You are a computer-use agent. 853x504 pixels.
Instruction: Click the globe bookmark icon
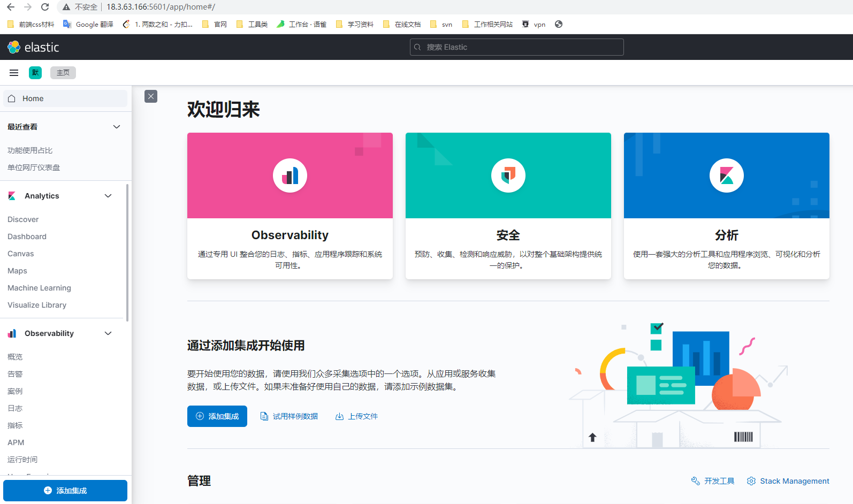559,24
